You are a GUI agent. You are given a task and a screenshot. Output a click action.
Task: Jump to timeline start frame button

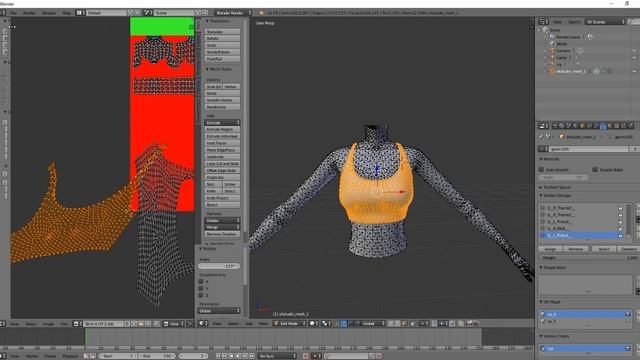pos(218,356)
